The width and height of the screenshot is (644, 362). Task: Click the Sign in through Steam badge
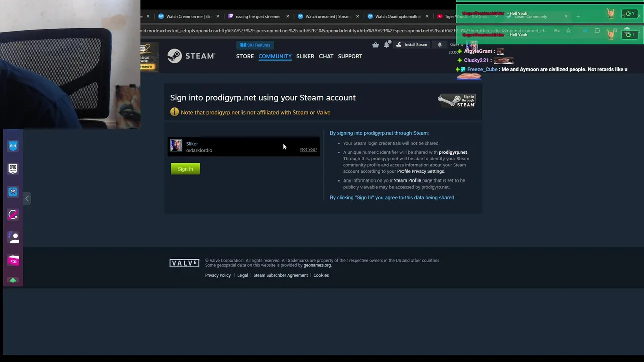click(457, 100)
